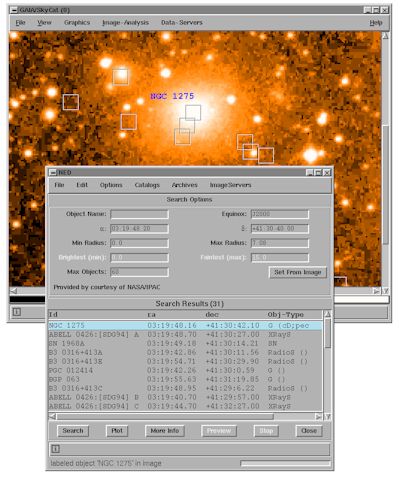
Task: Open the Image-Analysis menu
Action: [125, 23]
